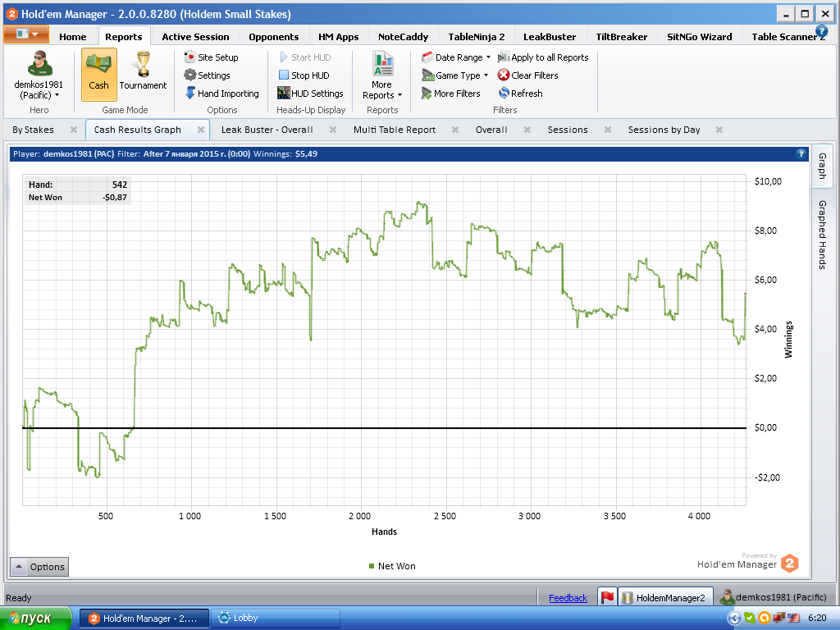The height and width of the screenshot is (630, 840).
Task: Click the Table Scanner 2 tab
Action: pos(788,36)
